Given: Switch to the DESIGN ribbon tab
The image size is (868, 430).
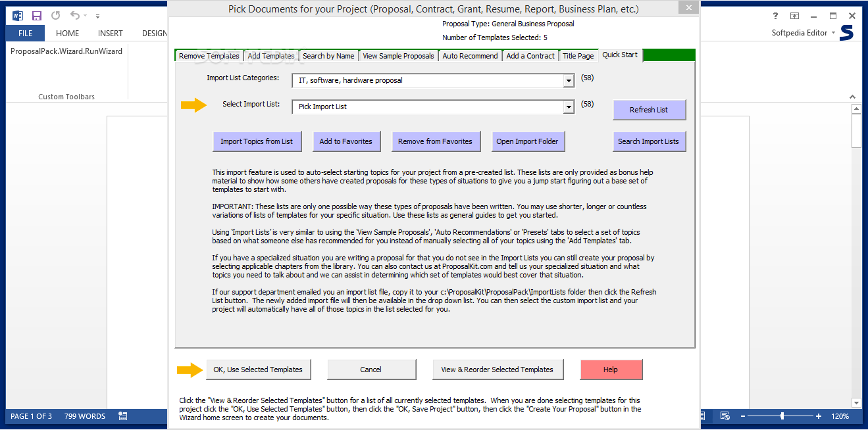Looking at the screenshot, I should point(153,33).
